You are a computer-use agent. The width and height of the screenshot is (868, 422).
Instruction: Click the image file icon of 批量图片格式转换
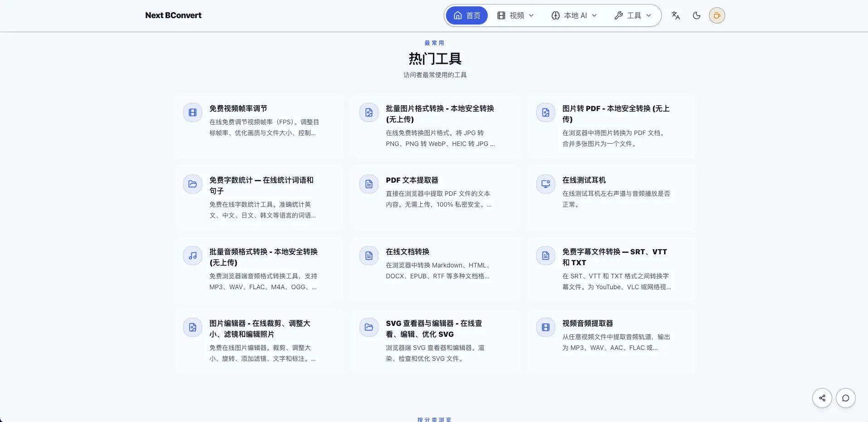tap(369, 112)
